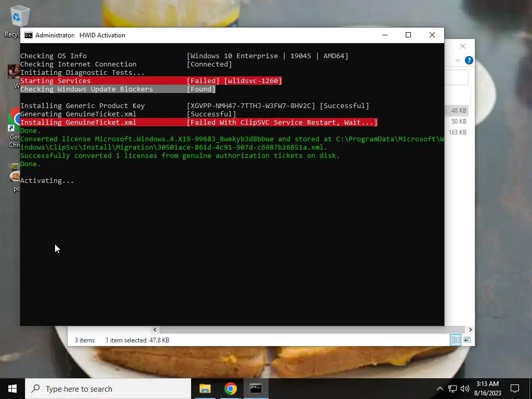The width and height of the screenshot is (532, 399).
Task: Click the 'Checking OS Info' line
Action: click(x=184, y=56)
